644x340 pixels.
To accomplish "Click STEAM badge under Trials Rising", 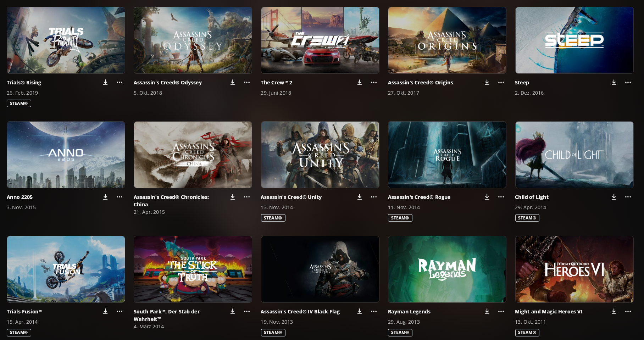I will click(x=19, y=103).
